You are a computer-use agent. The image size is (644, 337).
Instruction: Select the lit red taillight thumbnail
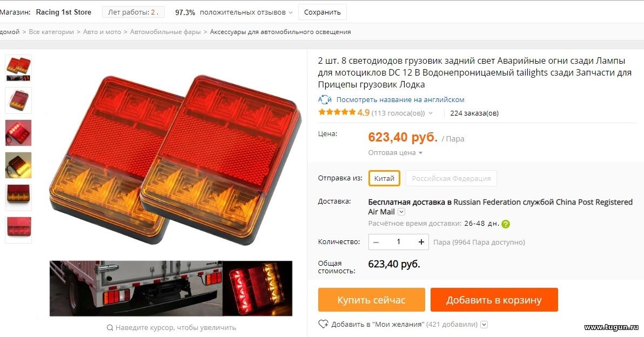[18, 132]
